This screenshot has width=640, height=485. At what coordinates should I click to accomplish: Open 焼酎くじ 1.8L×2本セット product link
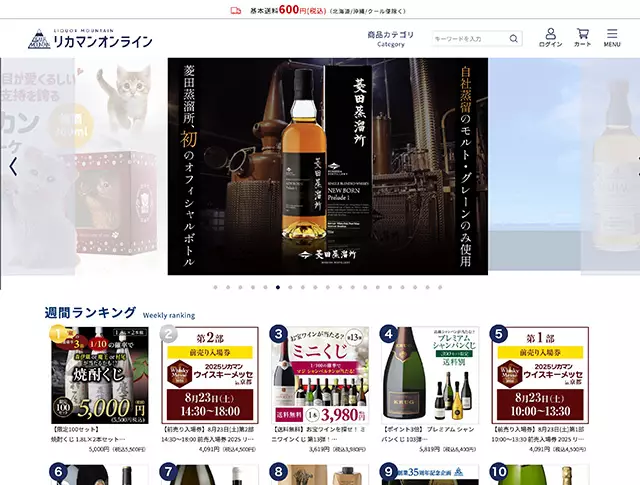point(88,434)
